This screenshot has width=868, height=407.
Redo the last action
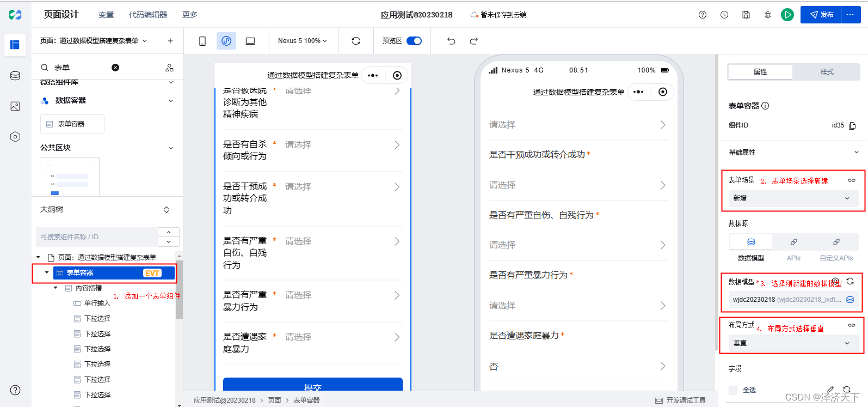[x=474, y=41]
